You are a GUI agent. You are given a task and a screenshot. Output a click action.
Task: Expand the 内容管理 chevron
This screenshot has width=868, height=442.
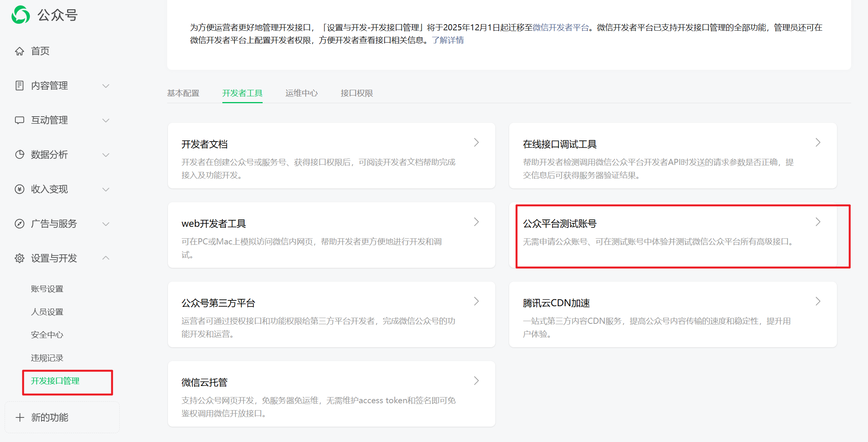[106, 86]
